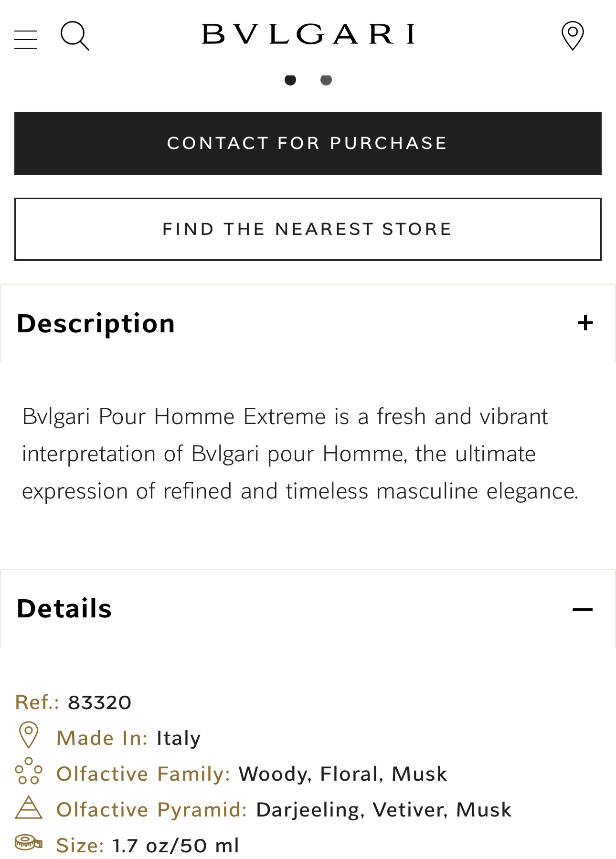Click the Olfactive Pyramid triangle icon
This screenshot has height=859, width=616.
click(29, 807)
